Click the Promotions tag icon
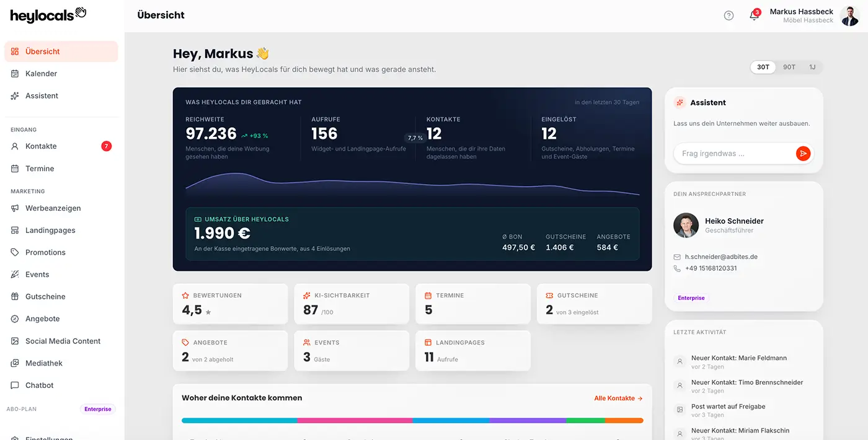The width and height of the screenshot is (868, 440). pos(15,252)
